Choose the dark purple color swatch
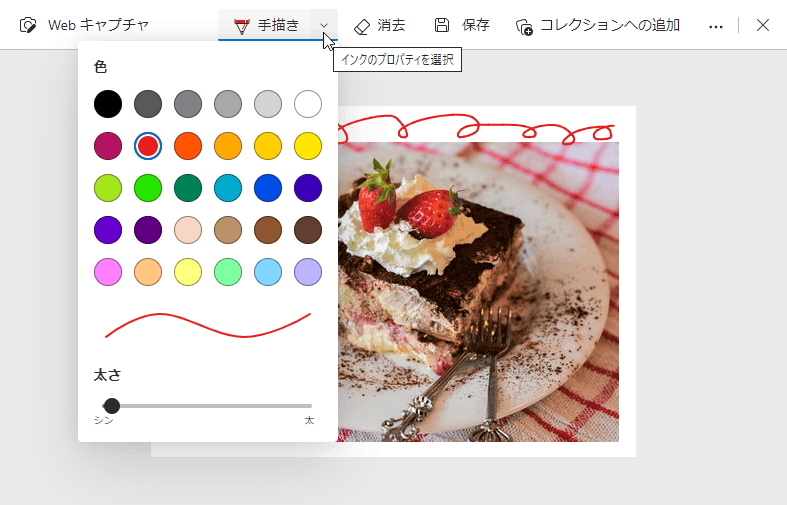The image size is (787, 505). click(148, 230)
